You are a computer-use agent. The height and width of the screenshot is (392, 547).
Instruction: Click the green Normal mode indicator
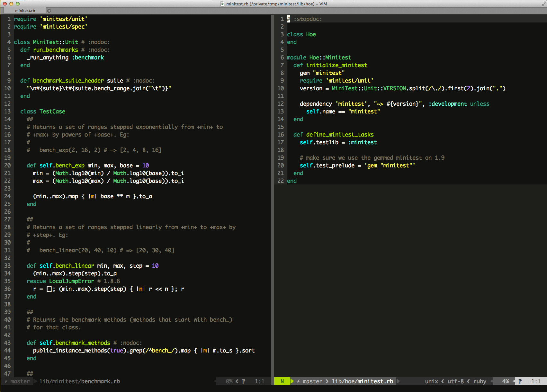282,381
